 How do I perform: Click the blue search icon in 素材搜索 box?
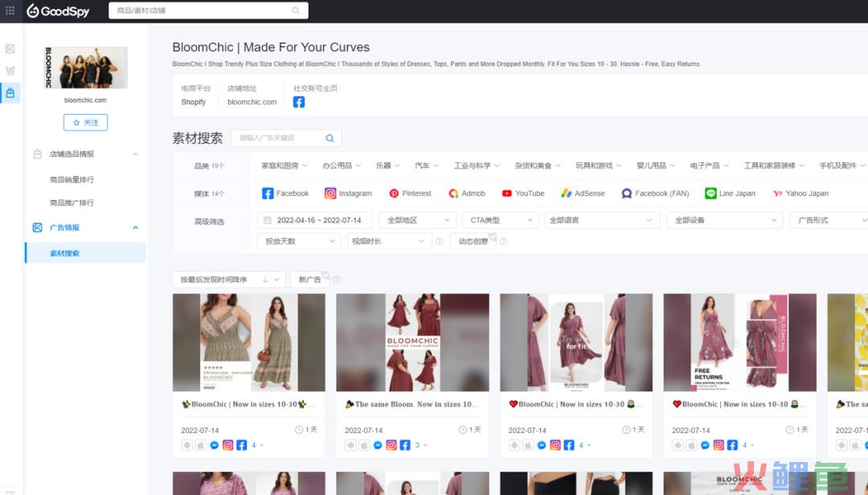(330, 138)
